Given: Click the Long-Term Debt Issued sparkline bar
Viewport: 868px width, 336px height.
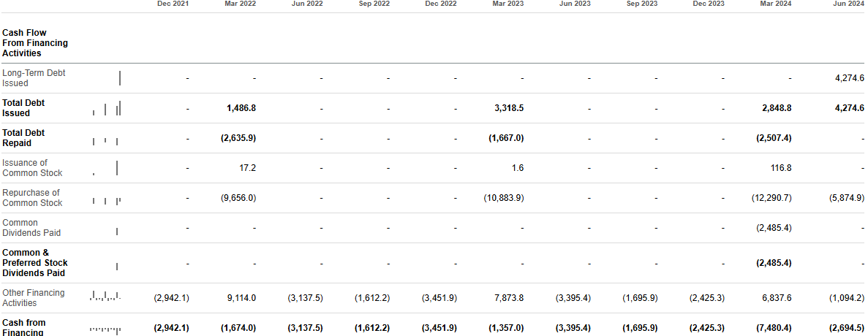Looking at the screenshot, I should click(120, 78).
